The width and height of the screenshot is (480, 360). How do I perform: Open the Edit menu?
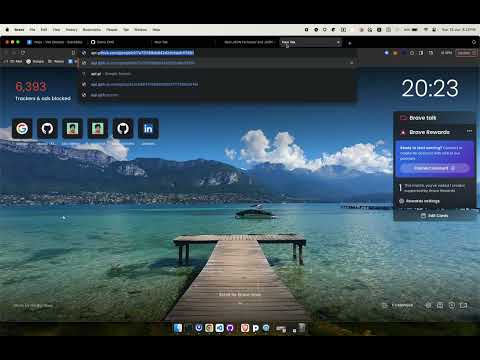tap(44, 30)
